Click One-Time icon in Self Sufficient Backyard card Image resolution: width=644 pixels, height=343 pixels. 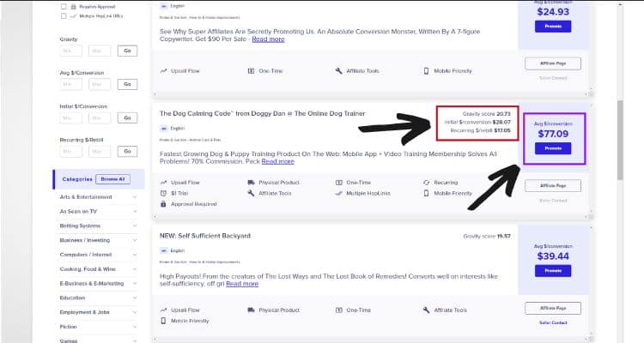pos(339,310)
